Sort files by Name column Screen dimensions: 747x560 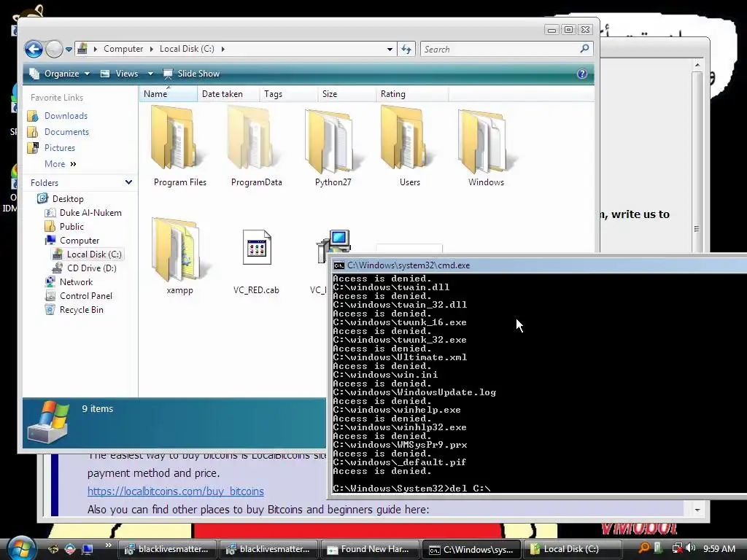[x=169, y=94]
